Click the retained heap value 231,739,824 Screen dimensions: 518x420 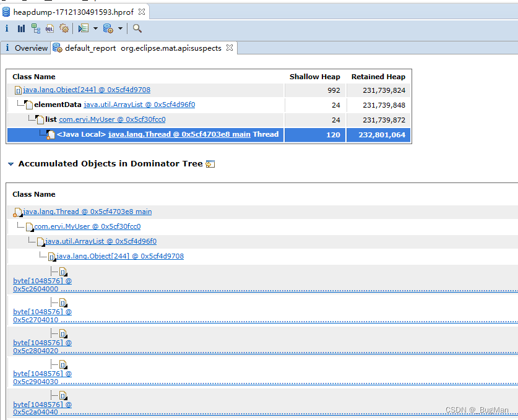[x=384, y=90]
